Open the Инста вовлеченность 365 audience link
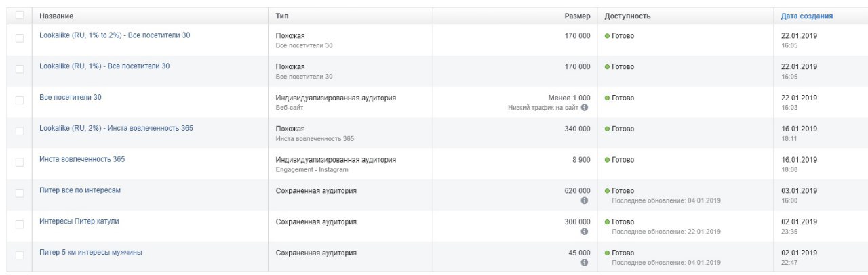Viewport: 868px width, 275px height. tap(82, 159)
